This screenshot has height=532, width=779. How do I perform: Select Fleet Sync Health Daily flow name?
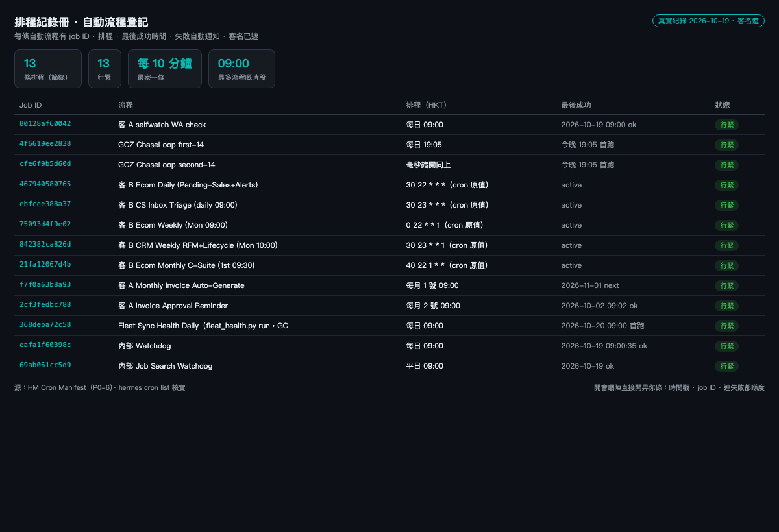click(x=203, y=326)
